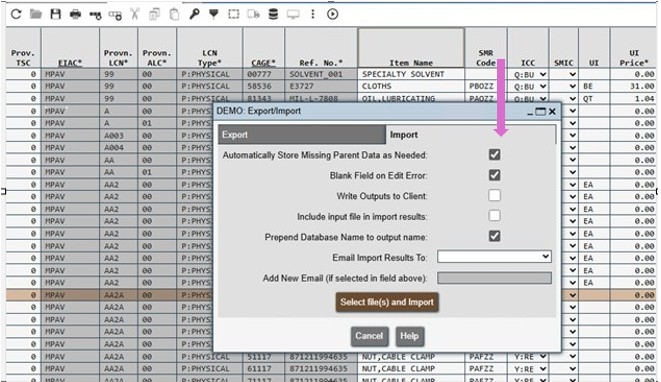Uncheck Blank Field on Edit Error

coord(494,175)
